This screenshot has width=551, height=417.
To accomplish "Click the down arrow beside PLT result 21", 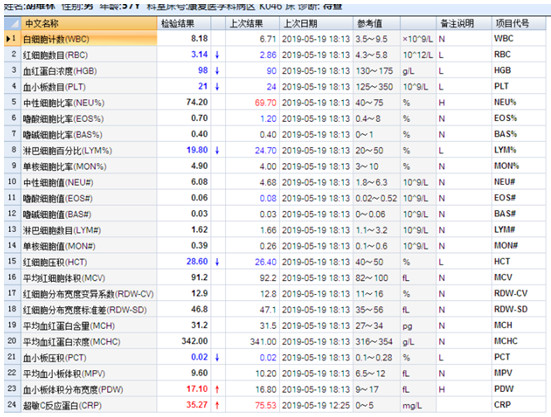I will [x=217, y=86].
